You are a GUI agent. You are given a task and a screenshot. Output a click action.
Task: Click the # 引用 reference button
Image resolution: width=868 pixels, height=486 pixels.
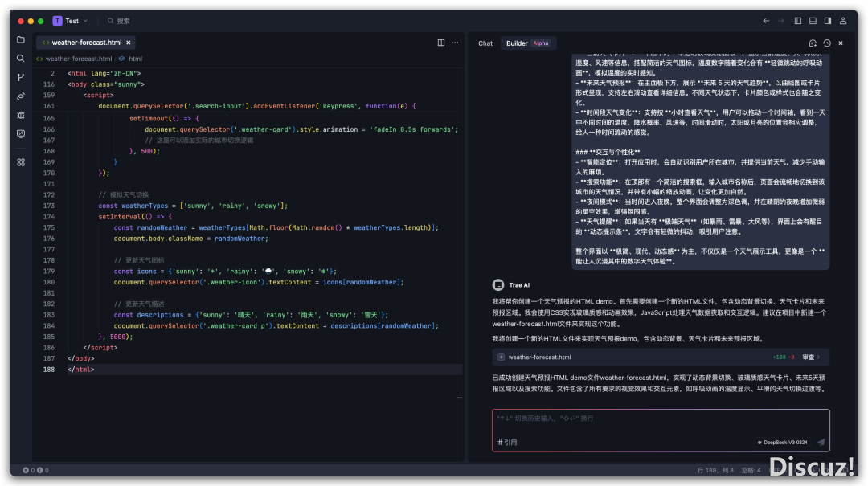coord(507,443)
